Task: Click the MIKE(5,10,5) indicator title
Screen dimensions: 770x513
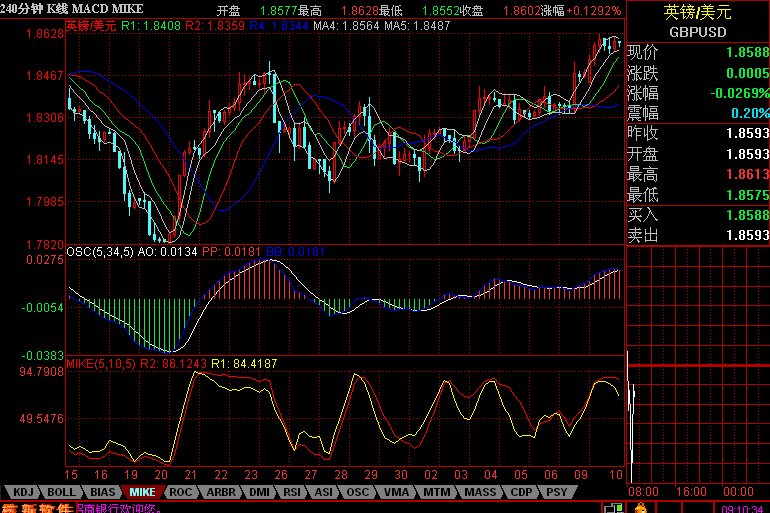Action: [101, 363]
